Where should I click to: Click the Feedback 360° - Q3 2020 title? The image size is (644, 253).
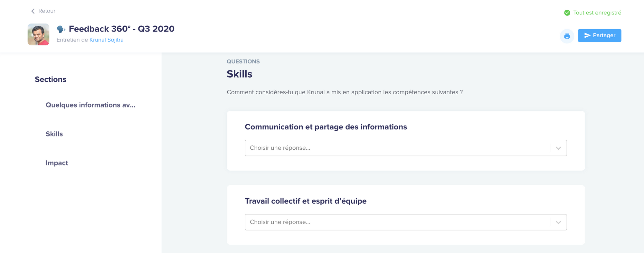121,29
